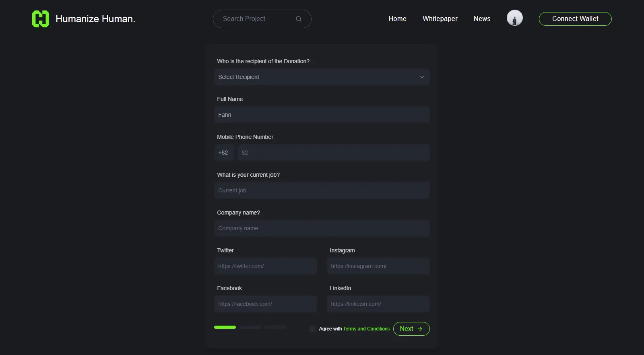The width and height of the screenshot is (644, 355).
Task: Click the green first progress step bar
Action: (225, 327)
